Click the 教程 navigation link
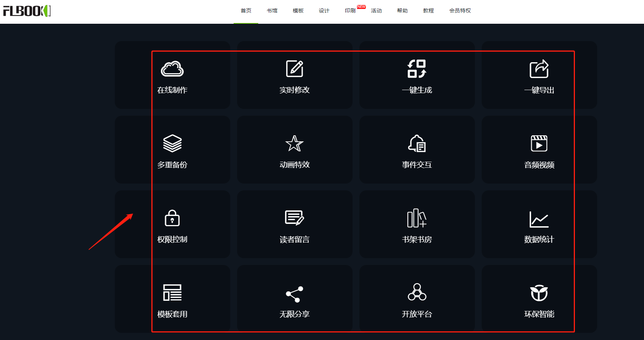 428,11
